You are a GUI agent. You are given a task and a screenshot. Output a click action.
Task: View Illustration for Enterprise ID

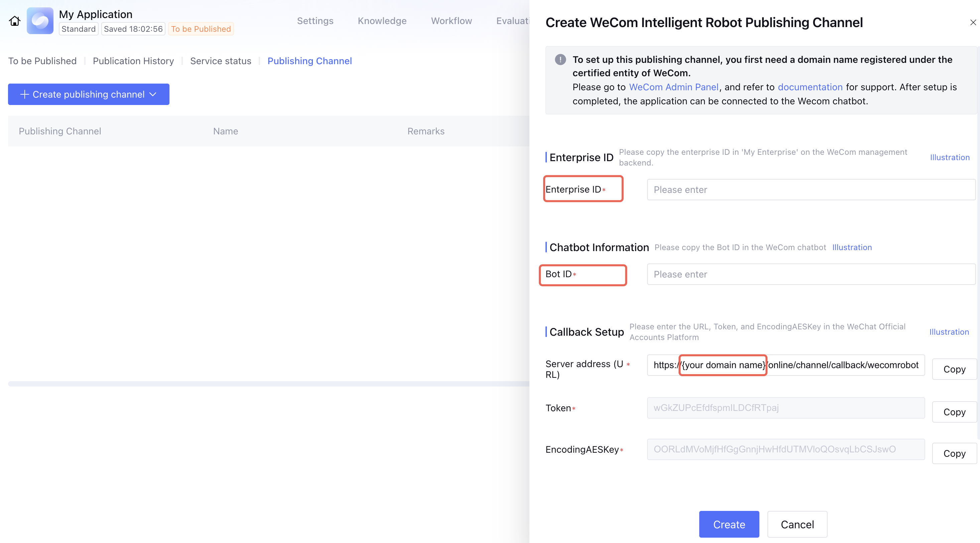tap(950, 157)
